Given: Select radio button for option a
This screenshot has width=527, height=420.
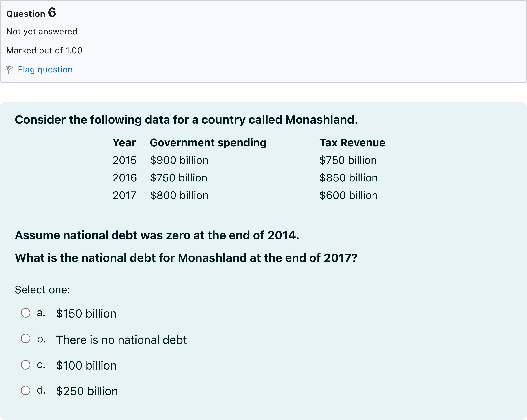Looking at the screenshot, I should coord(26,313).
